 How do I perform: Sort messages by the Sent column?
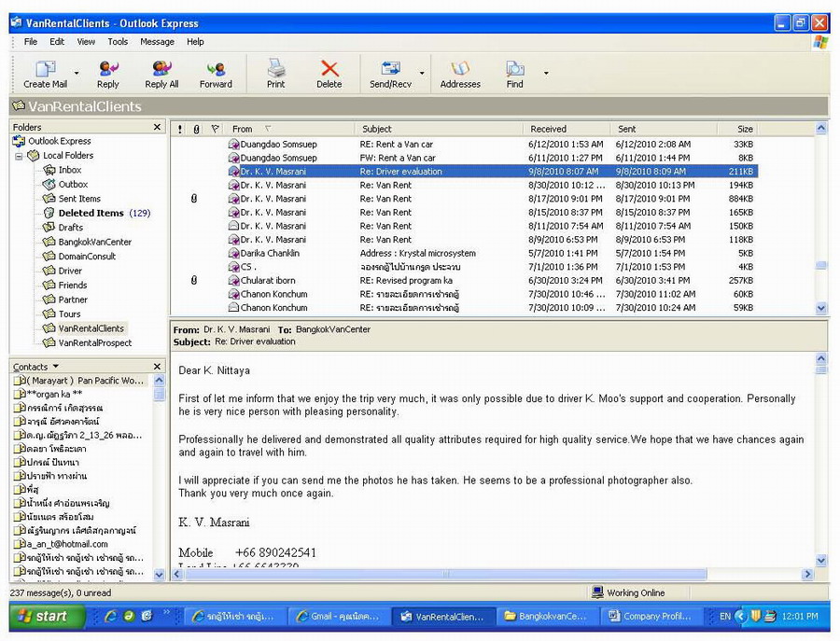click(x=664, y=129)
